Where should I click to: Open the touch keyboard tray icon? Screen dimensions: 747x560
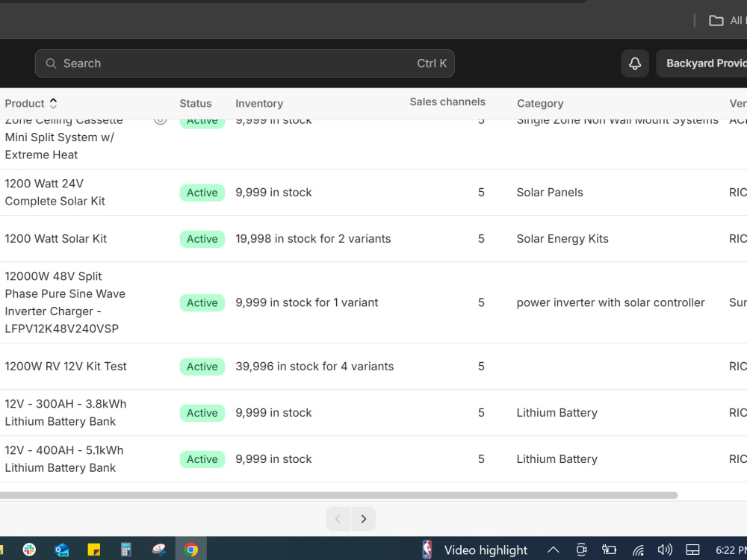pos(692,550)
